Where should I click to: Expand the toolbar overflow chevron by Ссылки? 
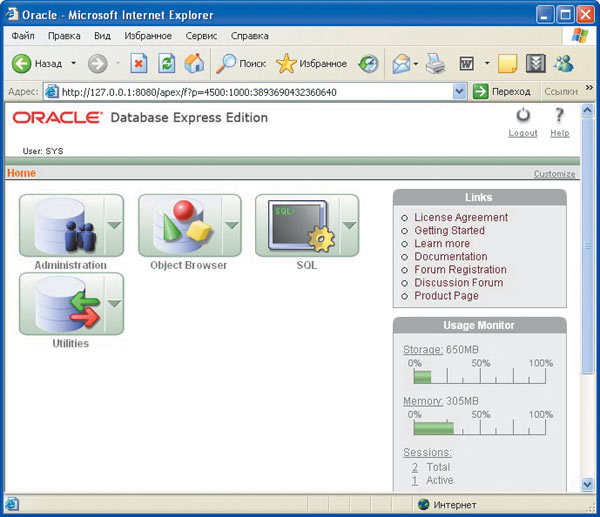[589, 88]
